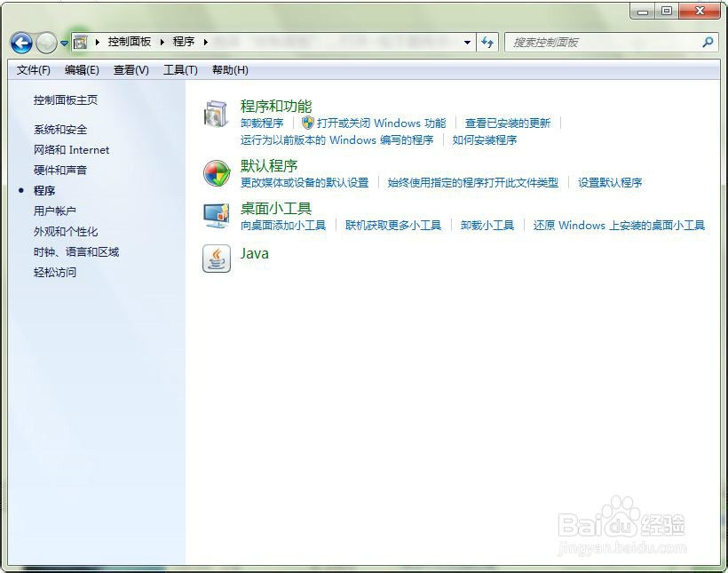Click the refresh icon in the address bar

[487, 42]
